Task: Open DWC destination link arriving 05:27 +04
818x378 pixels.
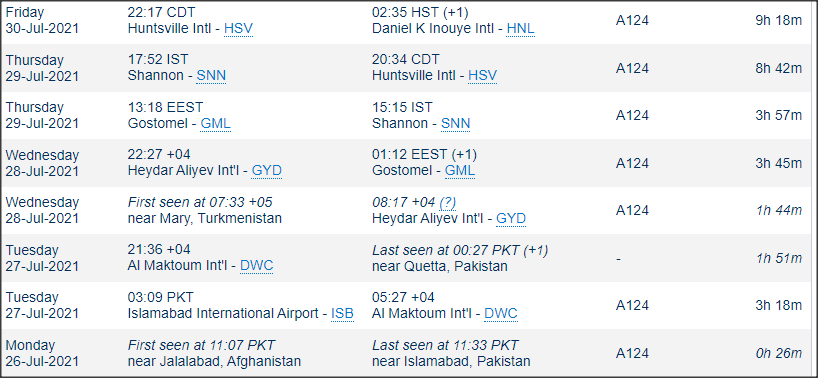Action: pyautogui.click(x=501, y=313)
